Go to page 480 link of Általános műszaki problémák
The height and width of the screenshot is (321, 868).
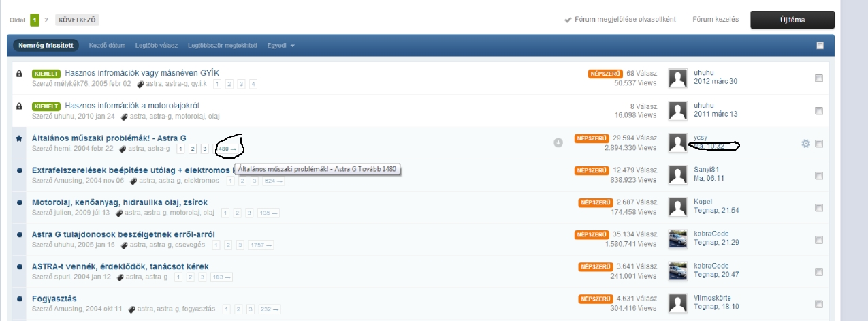tap(226, 149)
